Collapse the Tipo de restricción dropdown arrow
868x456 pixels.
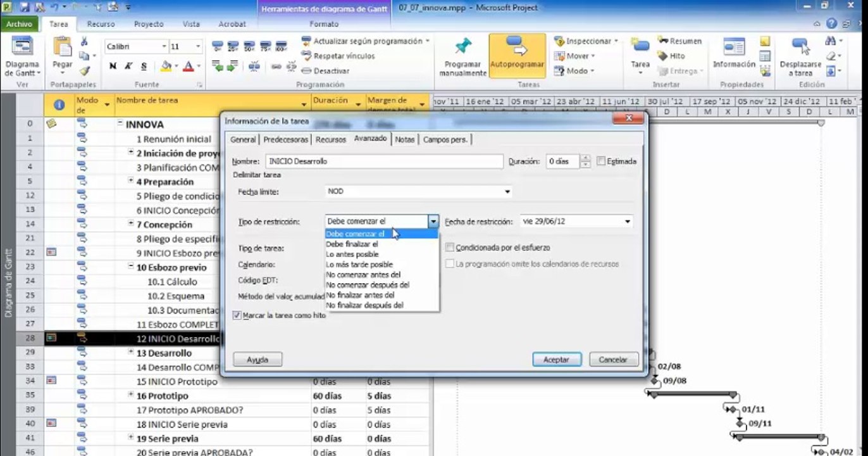click(x=433, y=222)
